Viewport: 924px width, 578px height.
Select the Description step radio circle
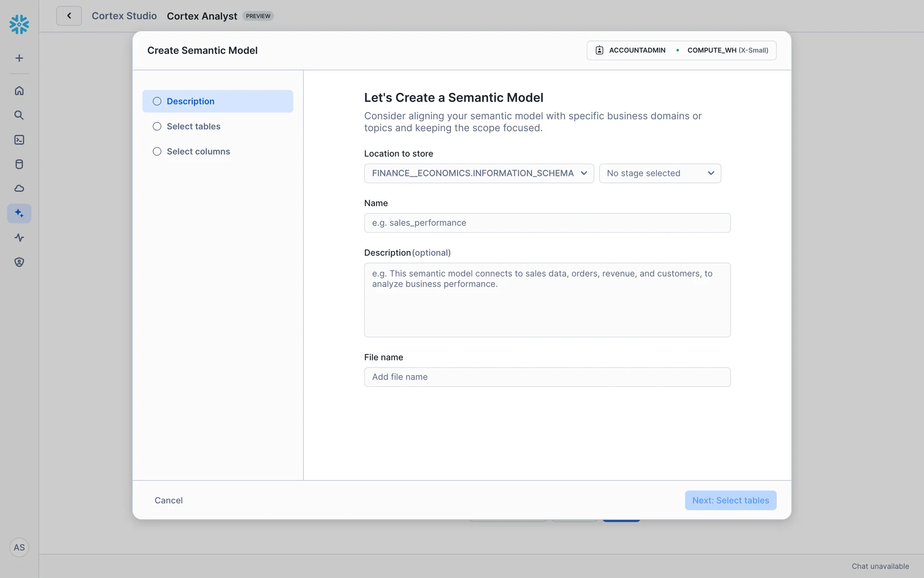point(157,101)
